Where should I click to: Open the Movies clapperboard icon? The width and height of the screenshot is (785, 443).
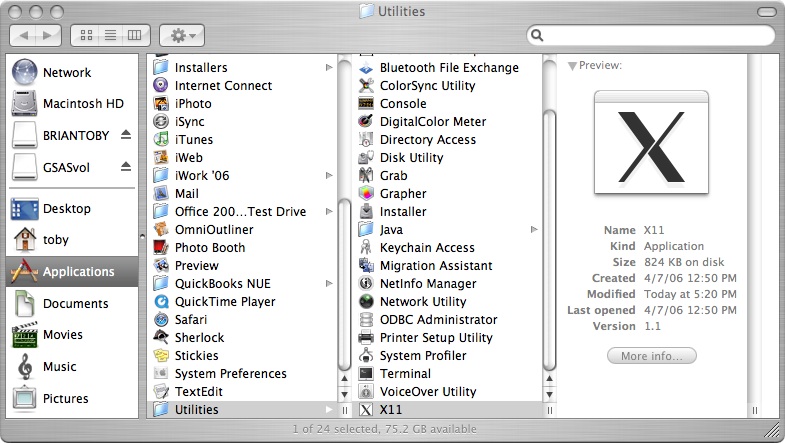click(25, 335)
